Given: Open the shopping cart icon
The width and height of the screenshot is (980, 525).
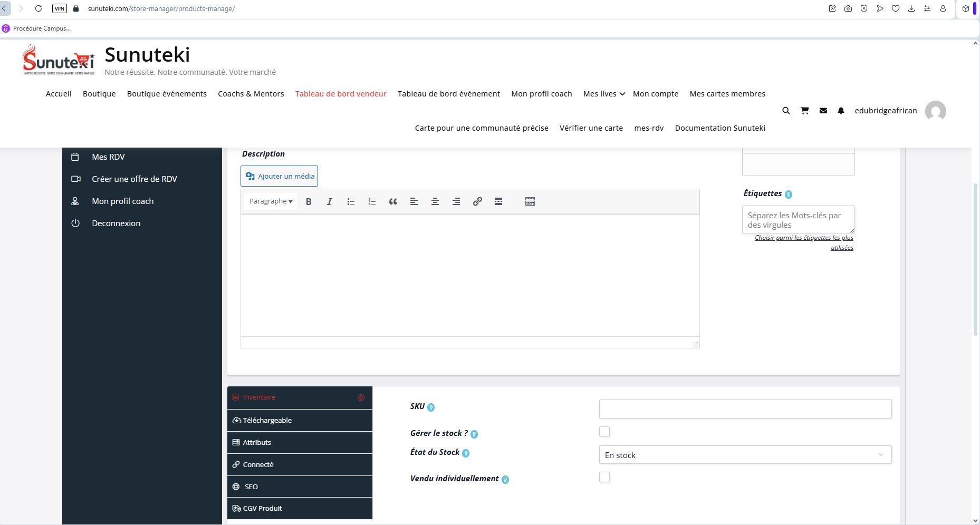Looking at the screenshot, I should (804, 111).
